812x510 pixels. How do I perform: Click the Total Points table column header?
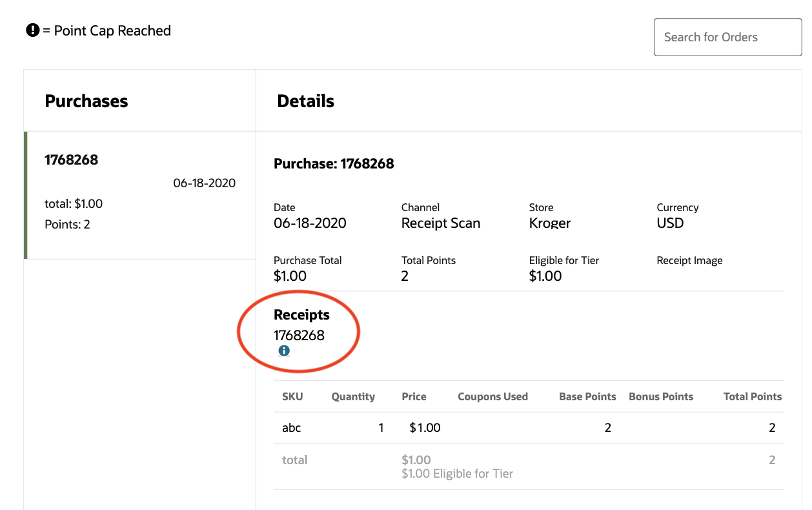coord(752,397)
